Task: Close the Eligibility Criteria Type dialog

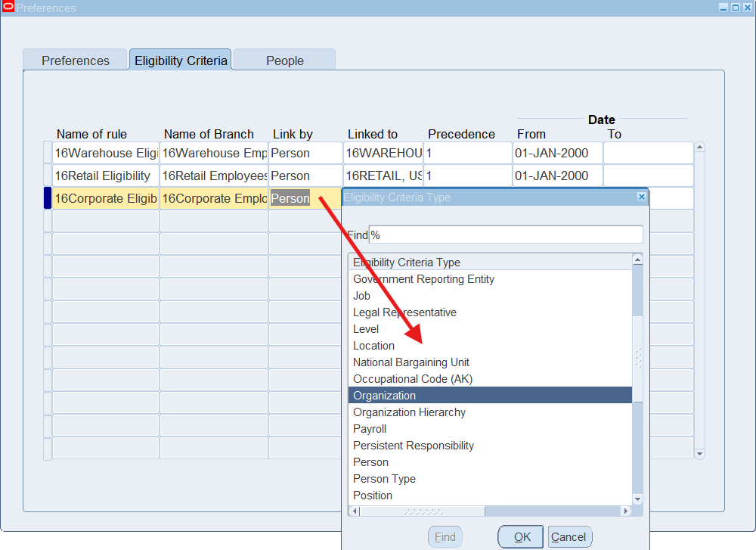Action: (642, 197)
